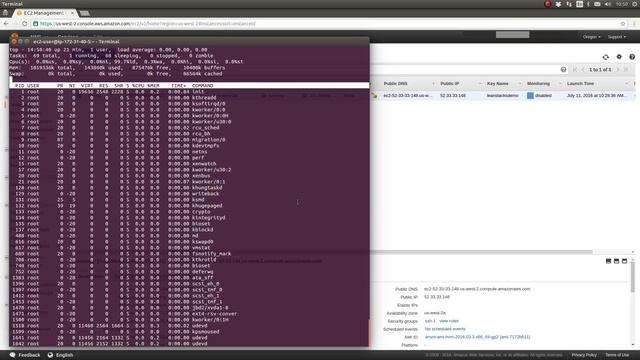The width and height of the screenshot is (640, 360).
Task: Click the search filter help icon
Action: (563, 69)
